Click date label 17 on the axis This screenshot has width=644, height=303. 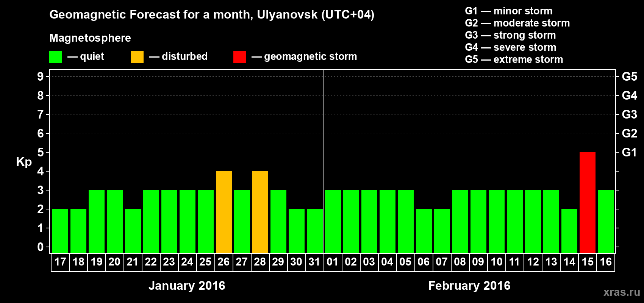tap(60, 262)
